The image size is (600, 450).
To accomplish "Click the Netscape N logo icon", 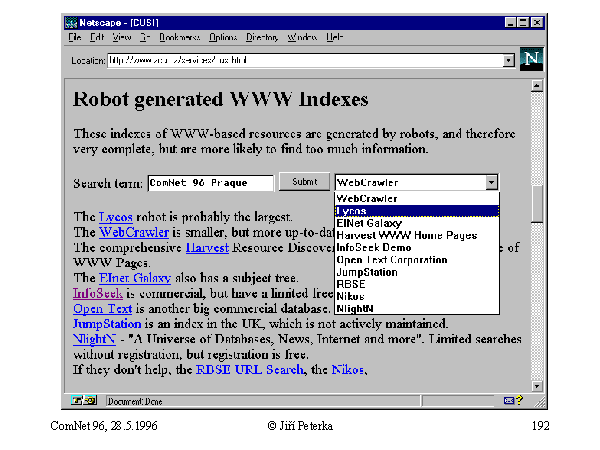I will [531, 59].
